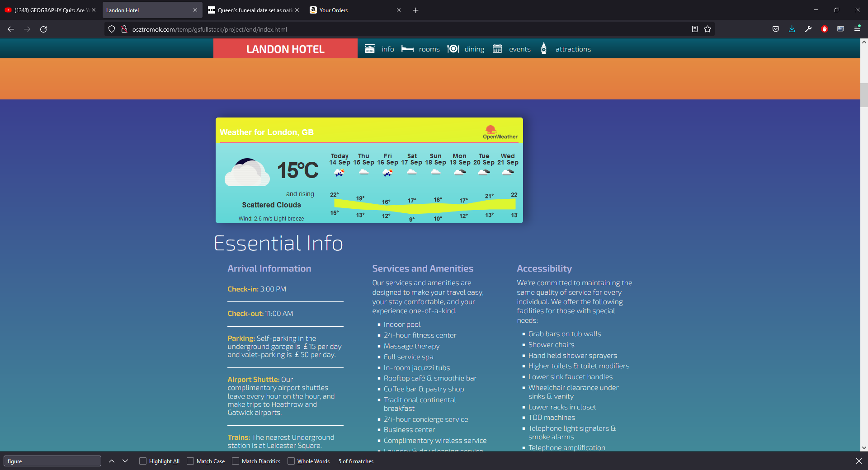868x470 pixels.
Task: Switch to the Your Orders Amazon tab
Action: (355, 10)
